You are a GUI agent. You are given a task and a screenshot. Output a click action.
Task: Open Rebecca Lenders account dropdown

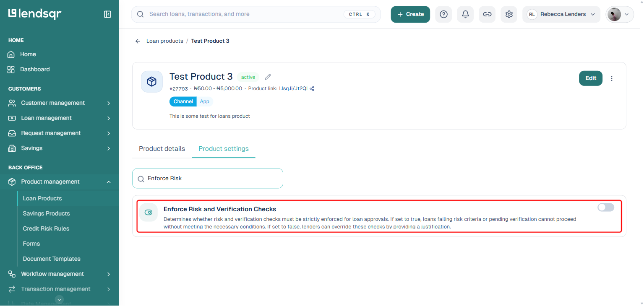tap(561, 14)
